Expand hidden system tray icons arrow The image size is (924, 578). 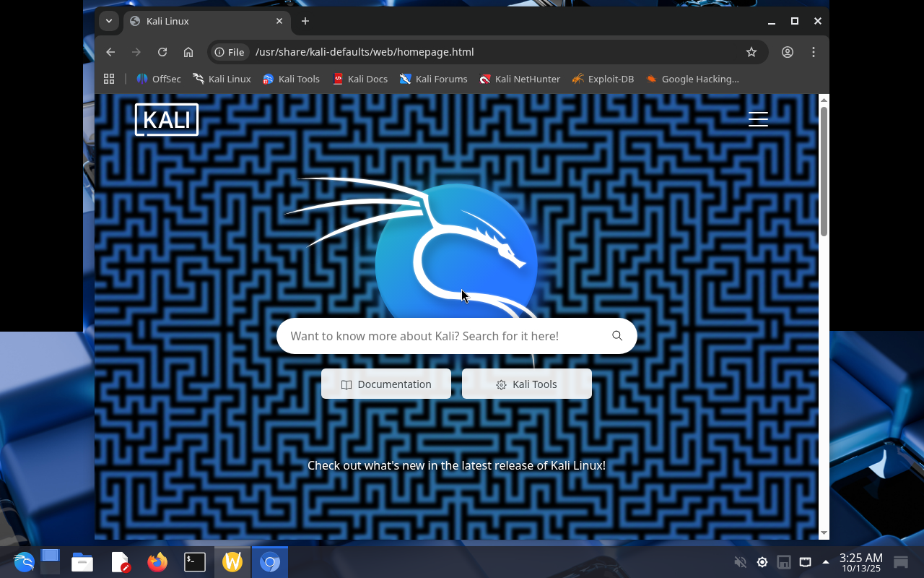pyautogui.click(x=826, y=562)
